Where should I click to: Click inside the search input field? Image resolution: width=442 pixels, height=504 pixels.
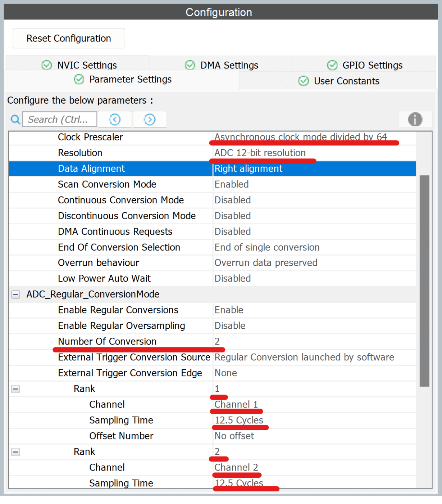(x=59, y=119)
